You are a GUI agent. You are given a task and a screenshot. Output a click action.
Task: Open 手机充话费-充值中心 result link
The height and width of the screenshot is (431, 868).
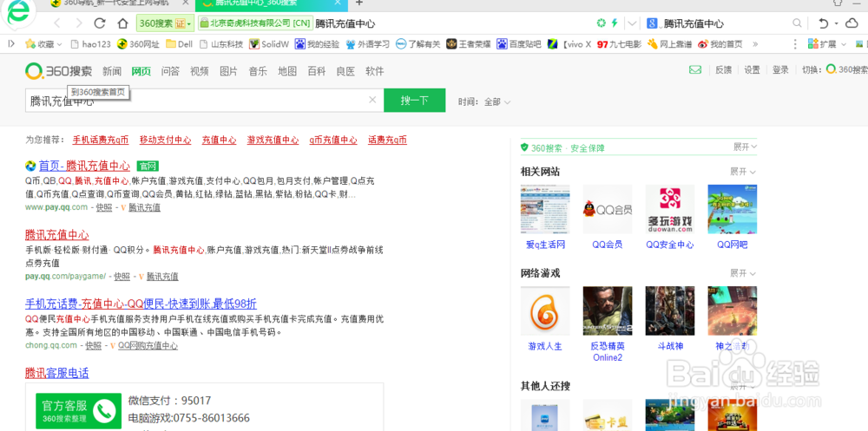point(141,304)
